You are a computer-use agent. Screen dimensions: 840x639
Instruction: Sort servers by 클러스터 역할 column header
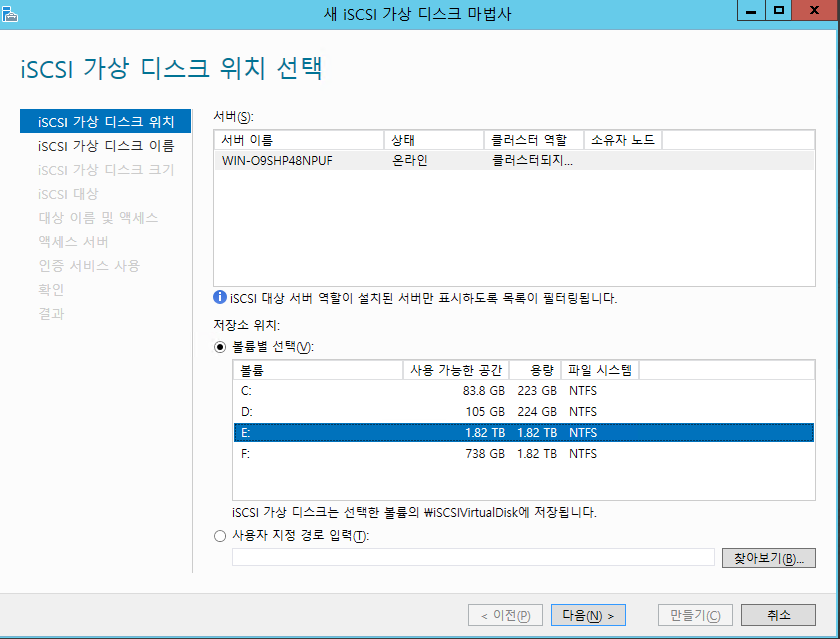(x=532, y=140)
